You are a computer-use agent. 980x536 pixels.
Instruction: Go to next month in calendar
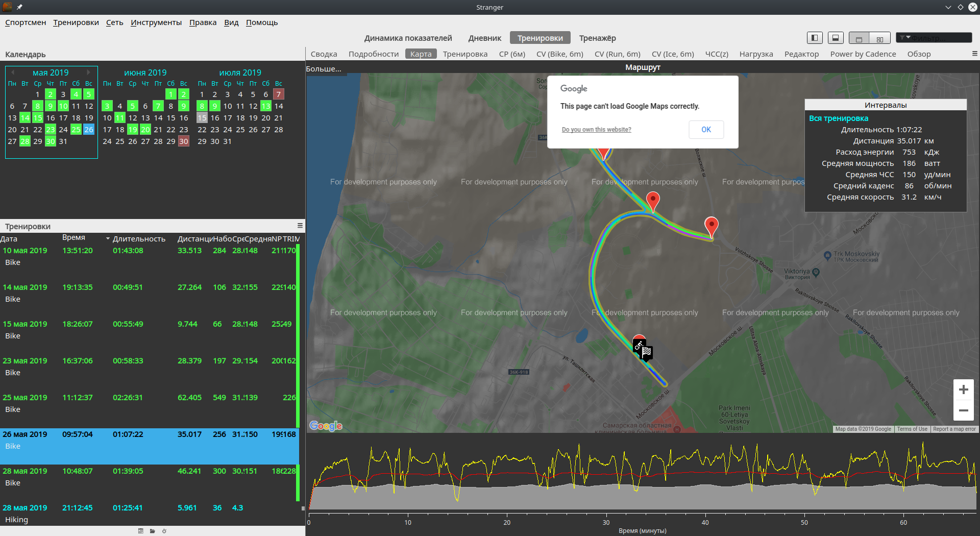pos(88,72)
